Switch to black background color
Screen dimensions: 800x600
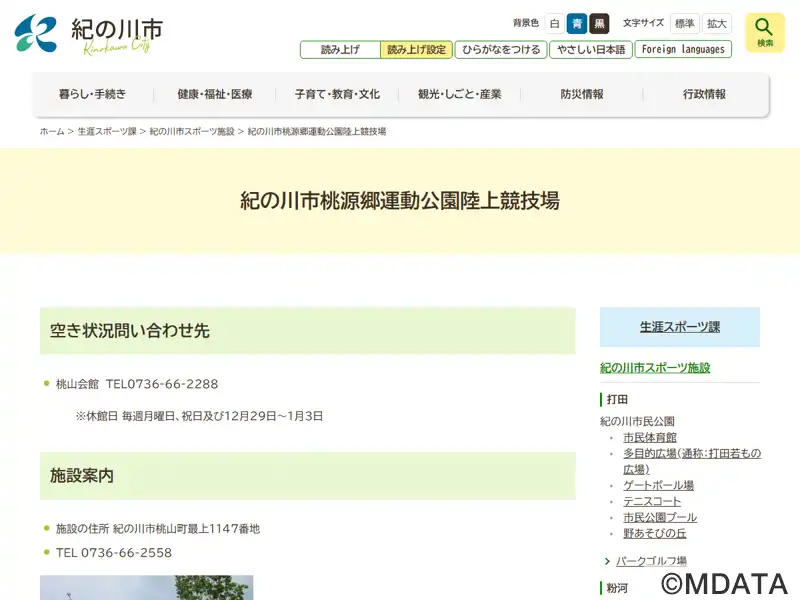(x=599, y=24)
